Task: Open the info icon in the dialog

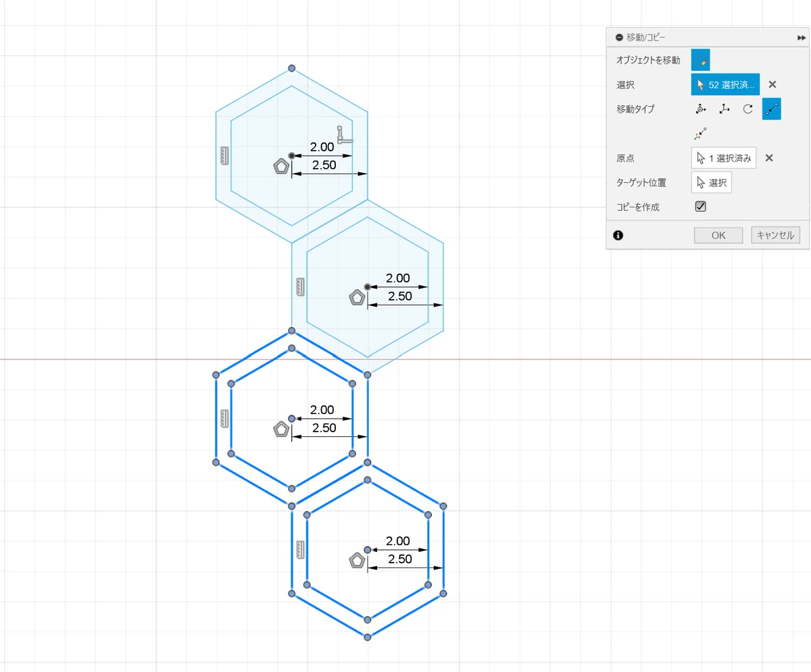Action: pyautogui.click(x=618, y=235)
